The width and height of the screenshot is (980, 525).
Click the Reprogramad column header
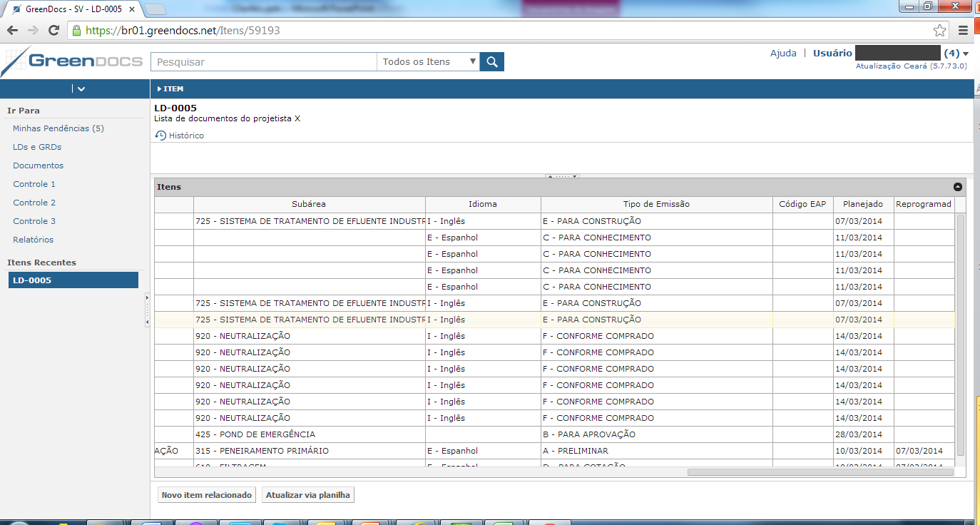pyautogui.click(x=924, y=204)
